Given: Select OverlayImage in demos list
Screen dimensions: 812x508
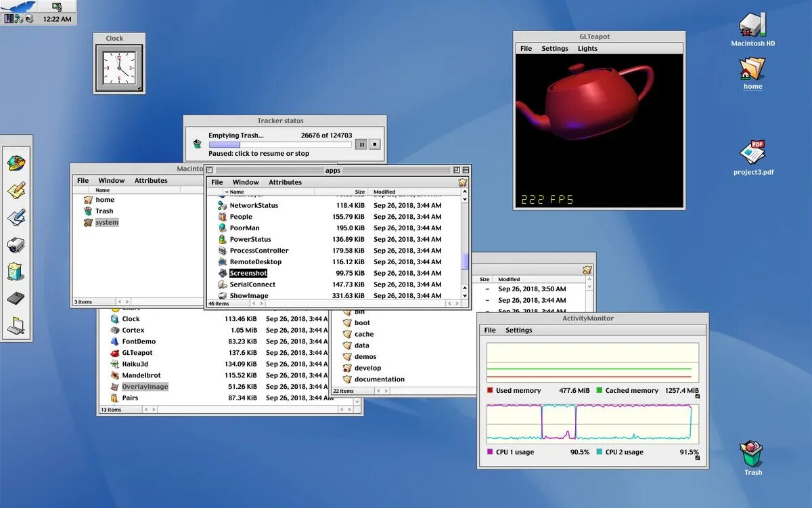Looking at the screenshot, I should [x=145, y=387].
